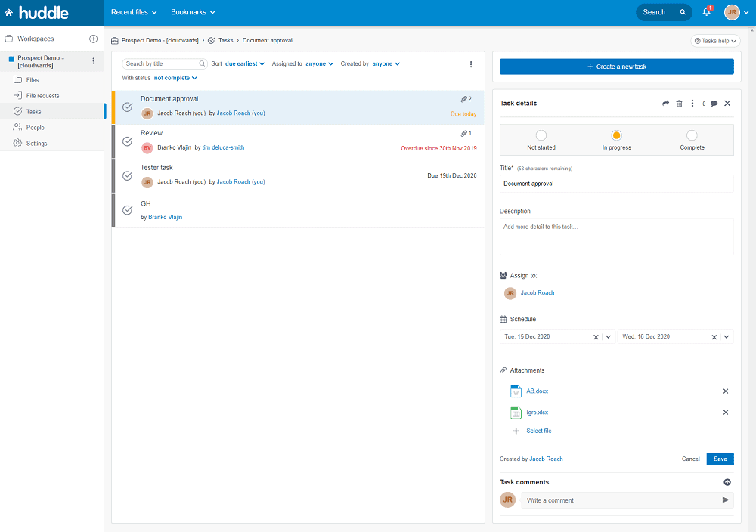Click the workspace icon in the breadcrumb
Viewport: 756px width, 532px height.
click(115, 41)
